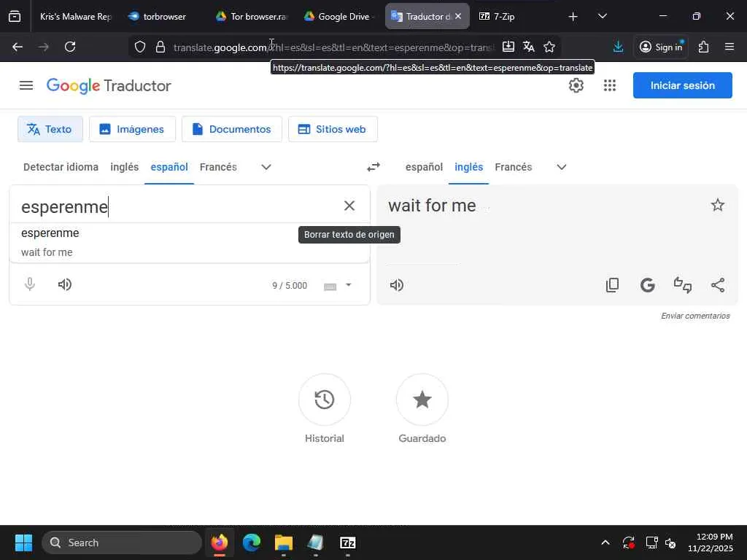Select Francés as source language

coord(218,167)
